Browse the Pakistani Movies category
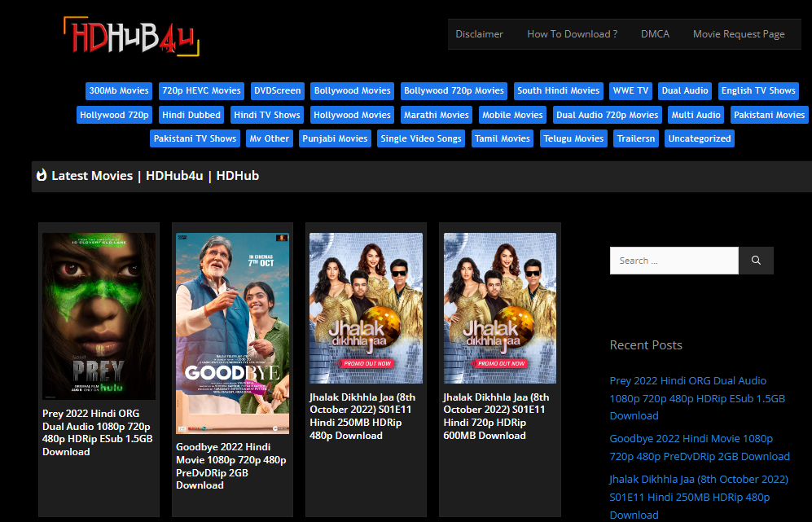This screenshot has height=522, width=812. [769, 115]
